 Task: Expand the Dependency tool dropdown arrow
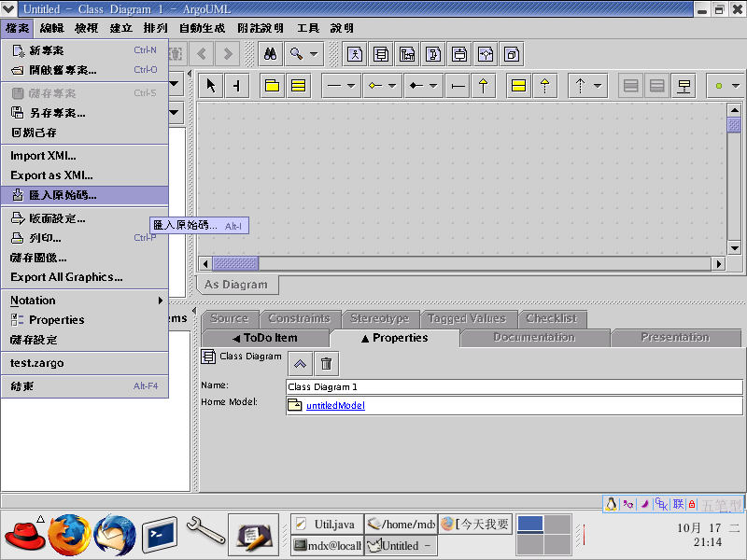[598, 86]
